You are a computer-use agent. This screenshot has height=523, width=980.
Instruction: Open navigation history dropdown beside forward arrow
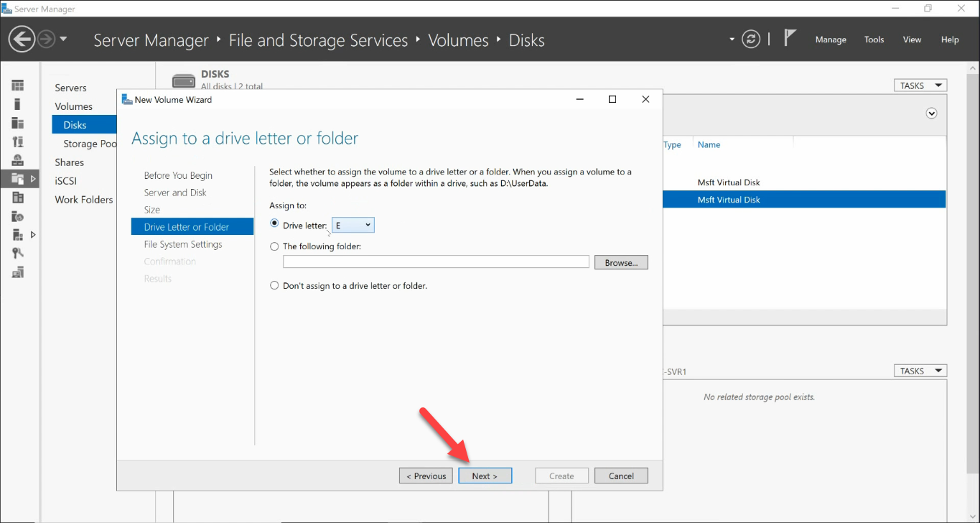[x=63, y=39]
